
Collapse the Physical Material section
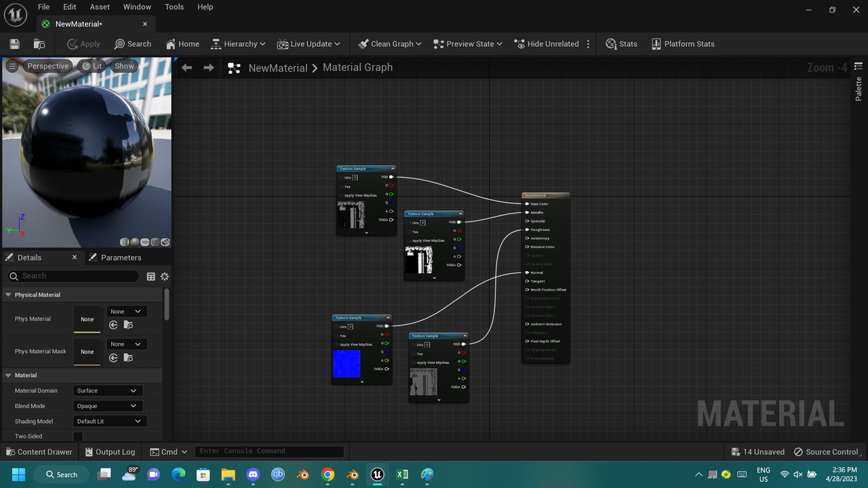click(x=8, y=295)
